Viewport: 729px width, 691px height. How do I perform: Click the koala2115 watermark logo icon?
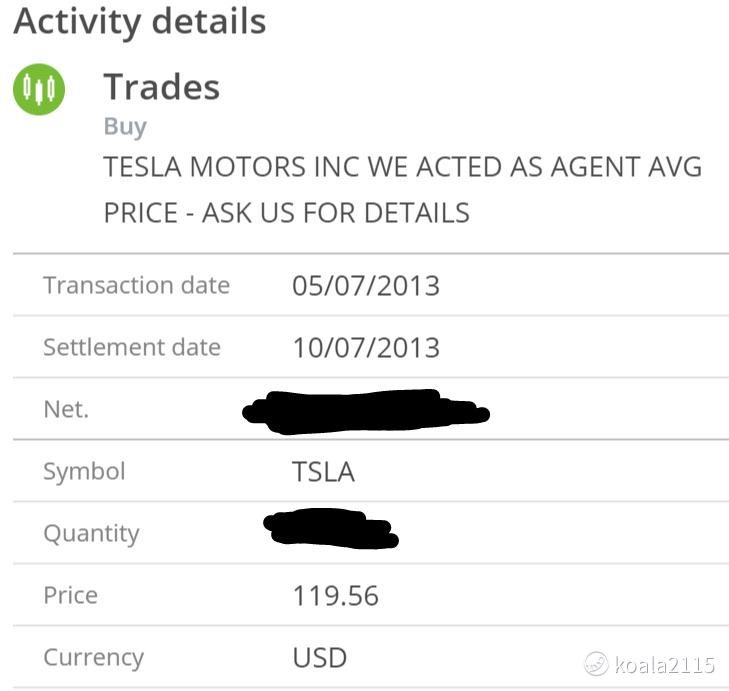(x=596, y=664)
